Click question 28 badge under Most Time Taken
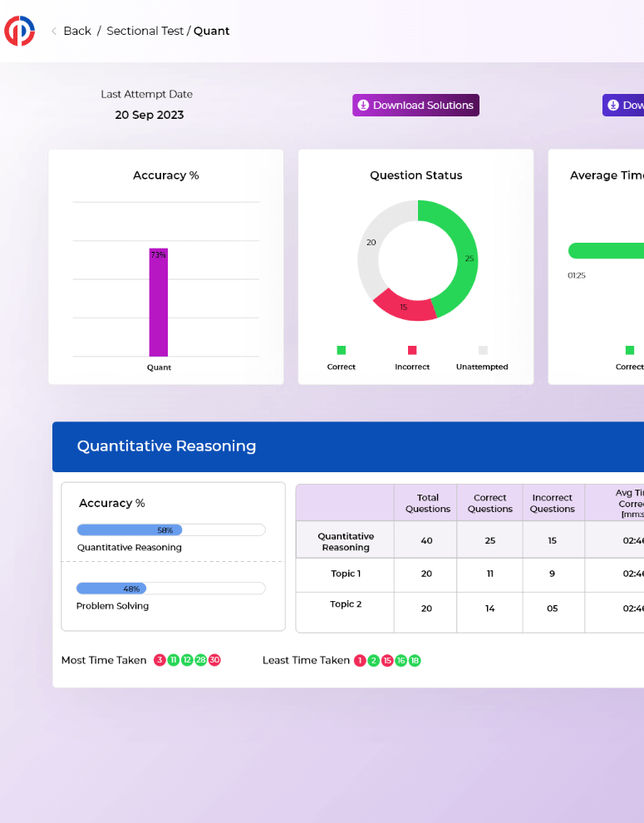This screenshot has width=644, height=823. pyautogui.click(x=200, y=660)
